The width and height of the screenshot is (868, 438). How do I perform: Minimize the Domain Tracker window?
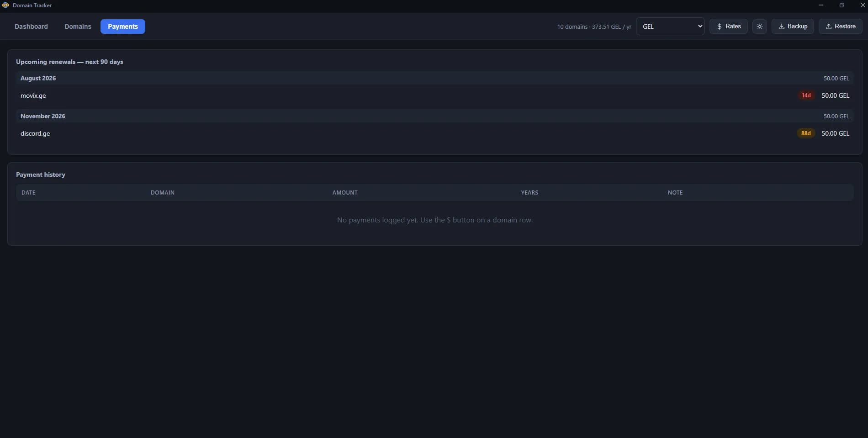pos(820,5)
